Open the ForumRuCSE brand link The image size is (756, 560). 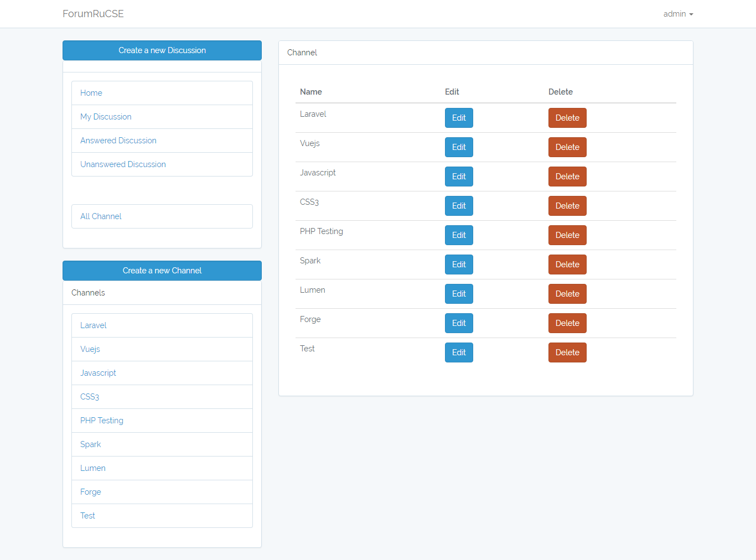click(x=93, y=14)
